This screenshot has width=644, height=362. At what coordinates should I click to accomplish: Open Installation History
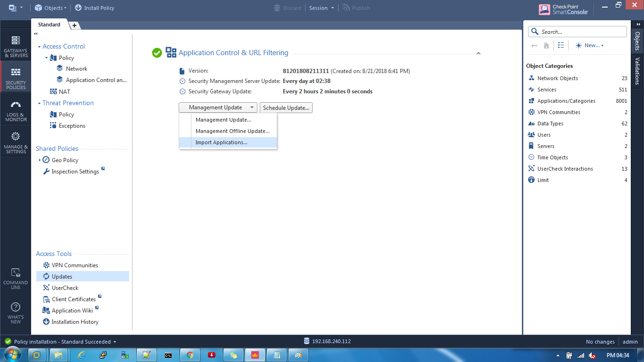(x=70, y=322)
